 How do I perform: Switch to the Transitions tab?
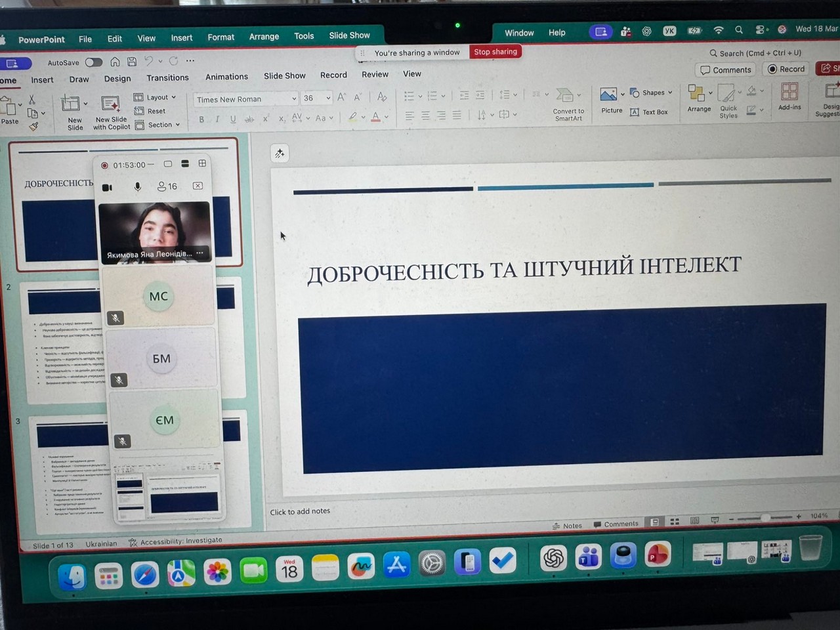pyautogui.click(x=167, y=77)
